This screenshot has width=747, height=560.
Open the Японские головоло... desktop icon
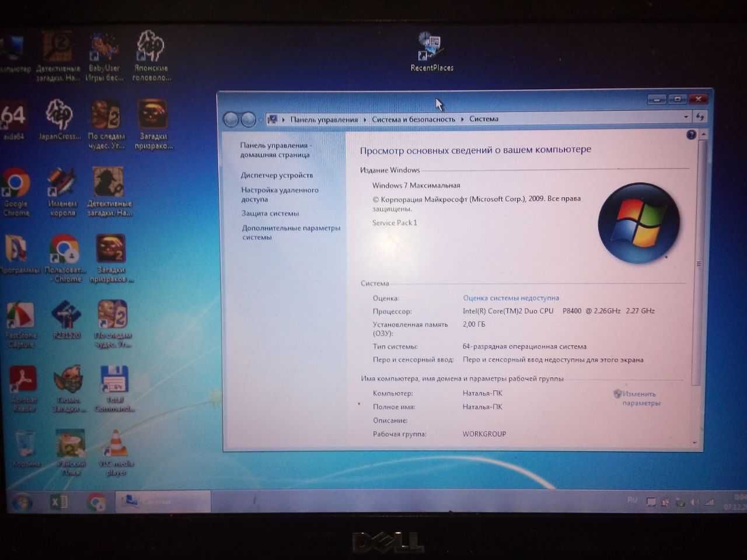[152, 56]
